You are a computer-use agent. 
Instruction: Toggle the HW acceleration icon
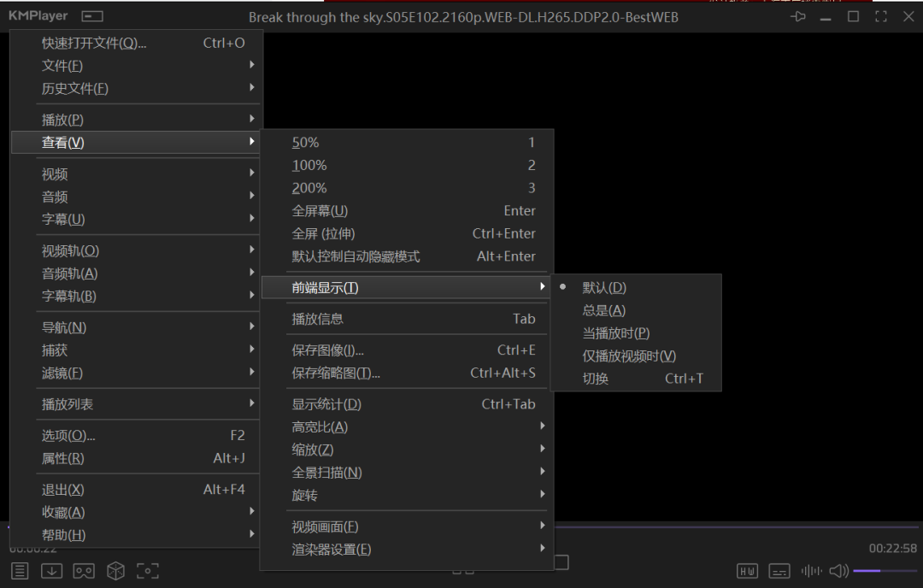[747, 571]
